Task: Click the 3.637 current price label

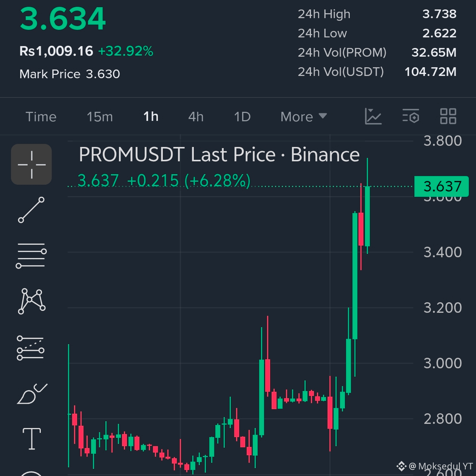Action: [442, 186]
